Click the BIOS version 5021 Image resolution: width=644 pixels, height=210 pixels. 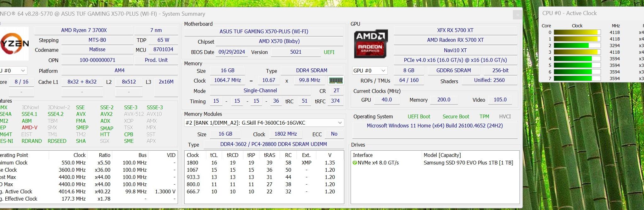click(296, 52)
